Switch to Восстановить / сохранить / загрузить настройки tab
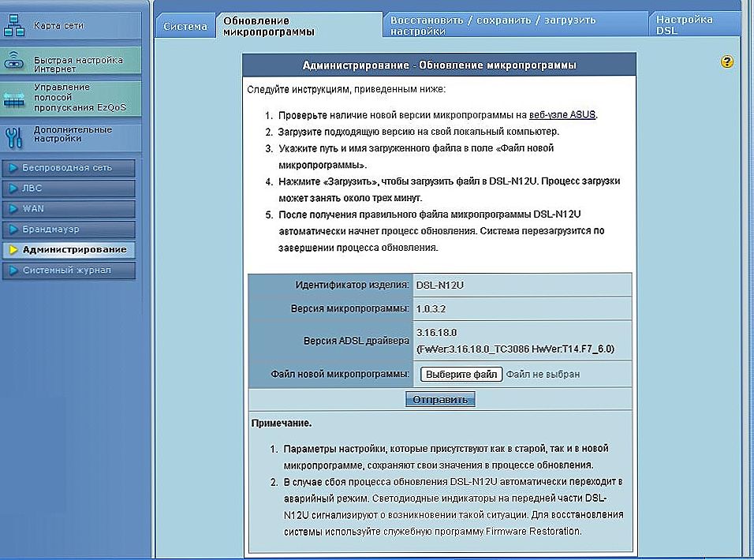 point(516,25)
